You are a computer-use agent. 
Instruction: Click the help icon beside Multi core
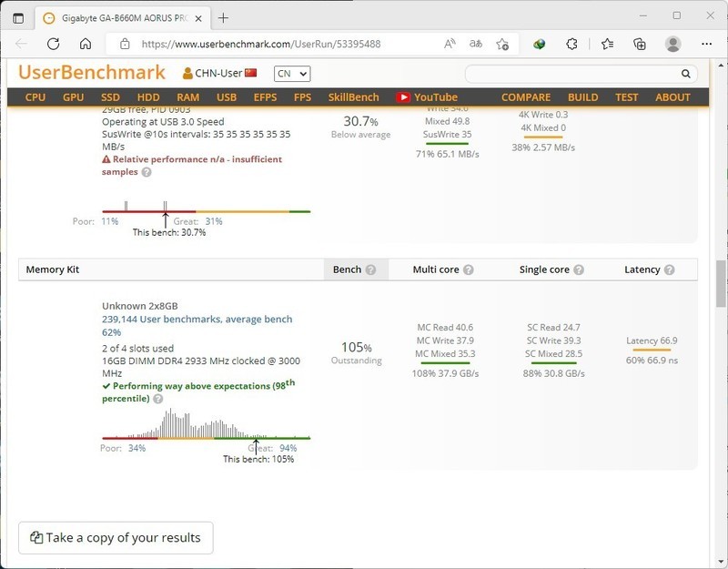(x=469, y=270)
